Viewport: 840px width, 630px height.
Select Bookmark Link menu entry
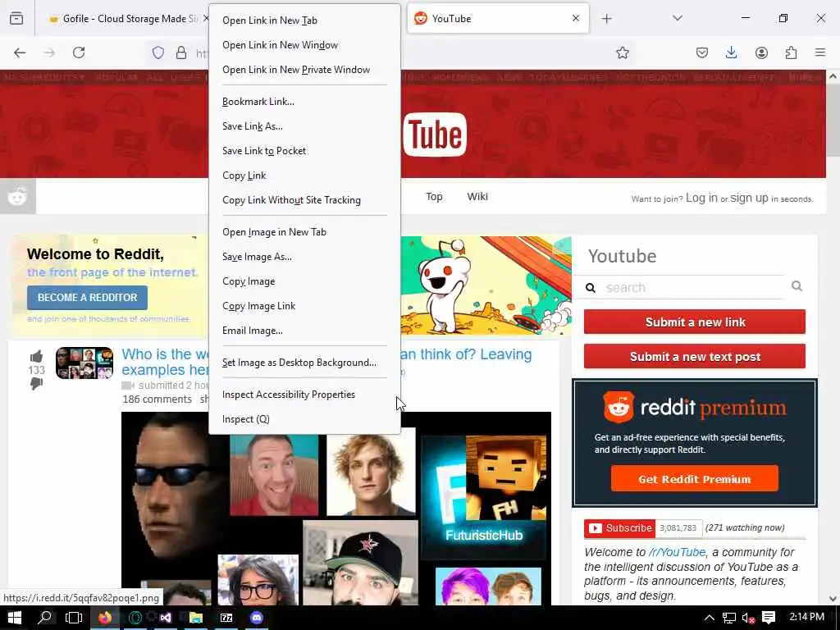pos(304,102)
